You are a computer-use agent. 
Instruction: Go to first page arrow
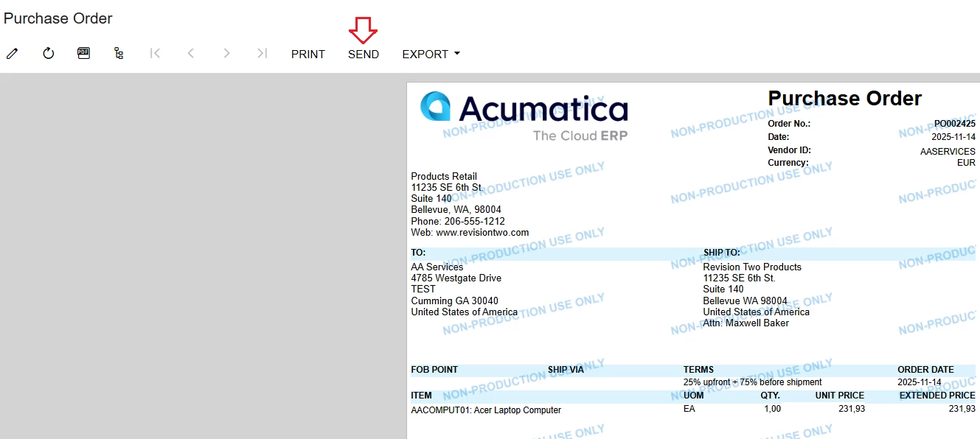(155, 53)
